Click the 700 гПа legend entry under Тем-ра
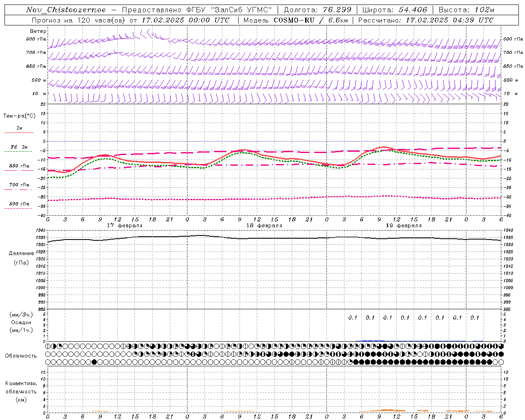The width and height of the screenshot is (525, 420). [x=19, y=185]
